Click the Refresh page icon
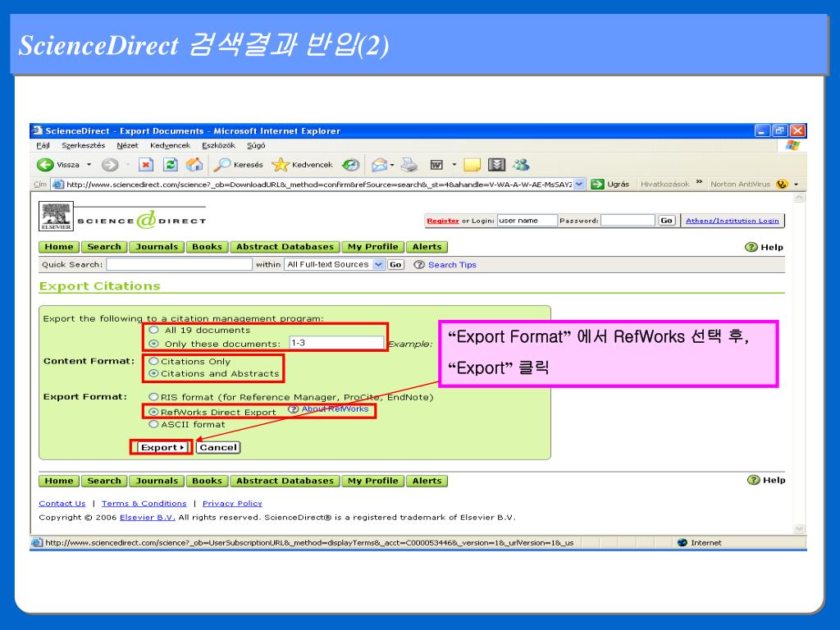This screenshot has height=630, width=840. coord(171,164)
